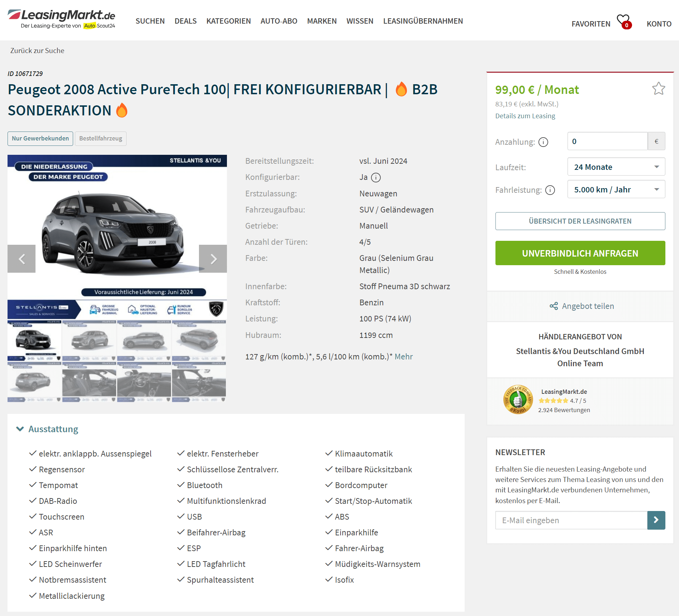Open Details zum Leasing link
679x616 pixels.
click(x=525, y=116)
